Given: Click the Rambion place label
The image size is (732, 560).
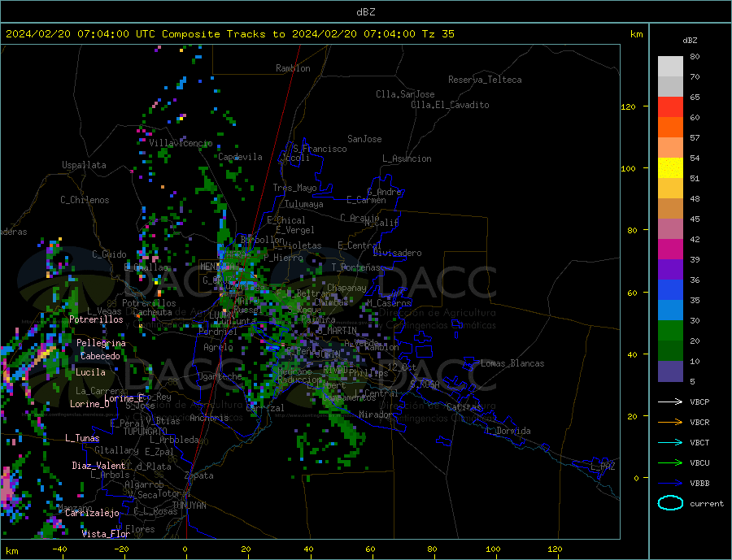Looking at the screenshot, I should pyautogui.click(x=293, y=68).
